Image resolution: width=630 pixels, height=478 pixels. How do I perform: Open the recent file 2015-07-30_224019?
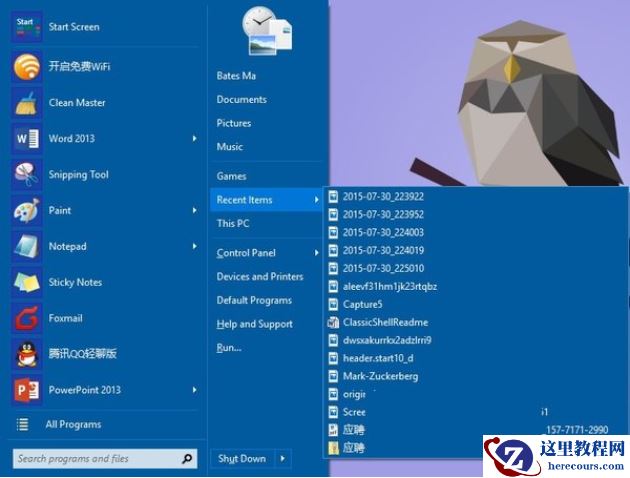383,251
